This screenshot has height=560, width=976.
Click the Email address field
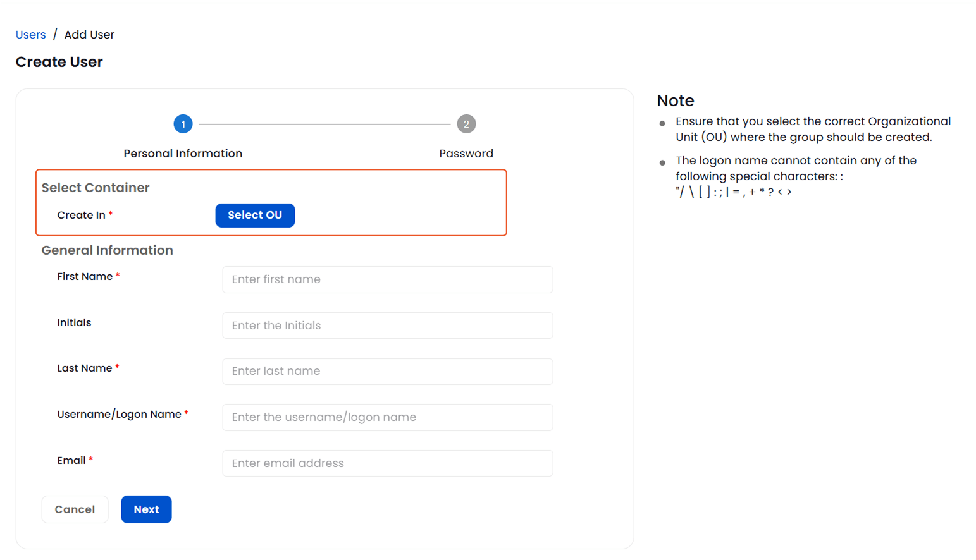tap(387, 463)
